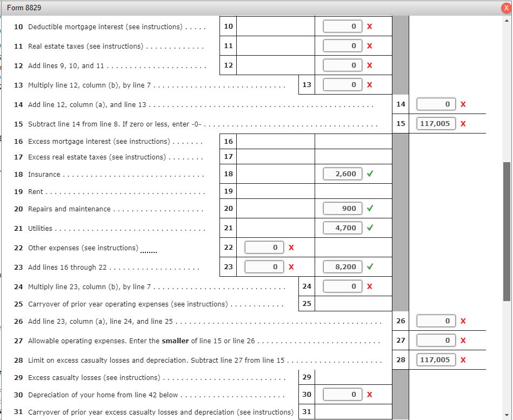Click red X beside line 13
The width and height of the screenshot is (513, 420).
coord(369,85)
